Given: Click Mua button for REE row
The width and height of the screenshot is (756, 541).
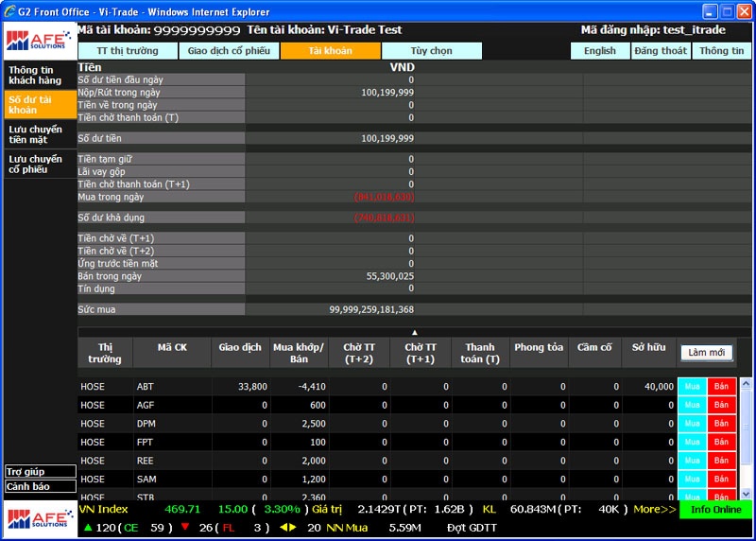Looking at the screenshot, I should [x=693, y=461].
